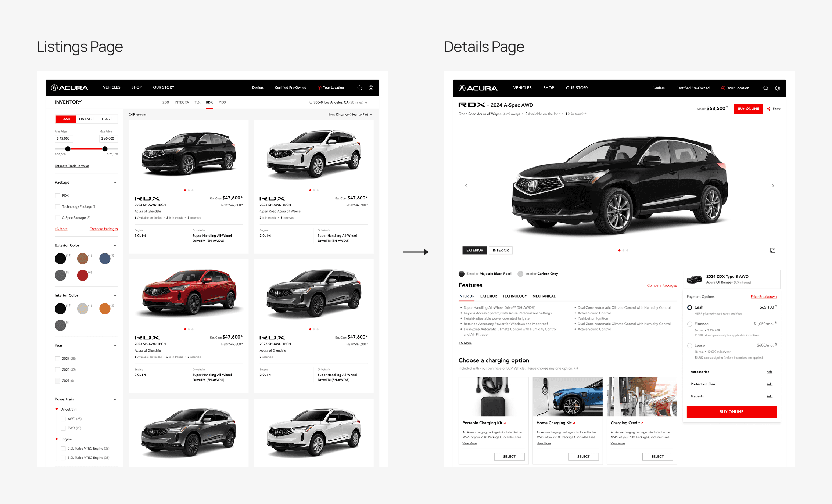Click the Acura logo on the listings page
This screenshot has width=832, height=504.
[x=70, y=88]
